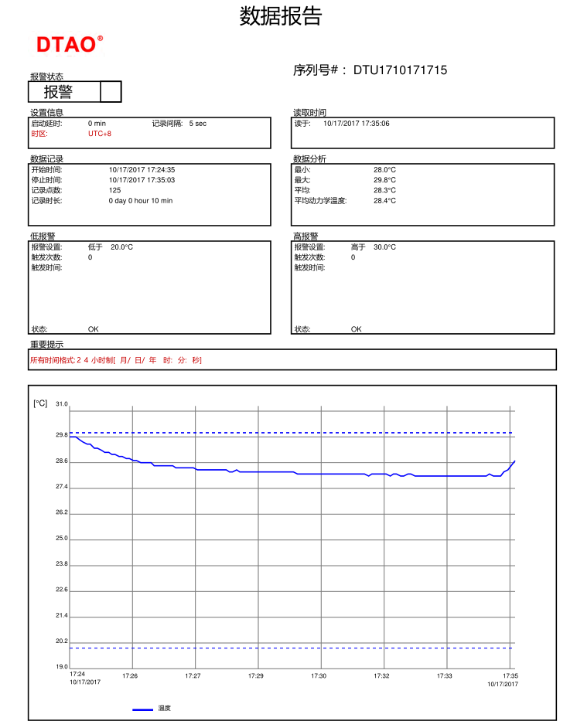The height and width of the screenshot is (728, 577).
Task: Click the red time format notice text
Action: click(116, 360)
